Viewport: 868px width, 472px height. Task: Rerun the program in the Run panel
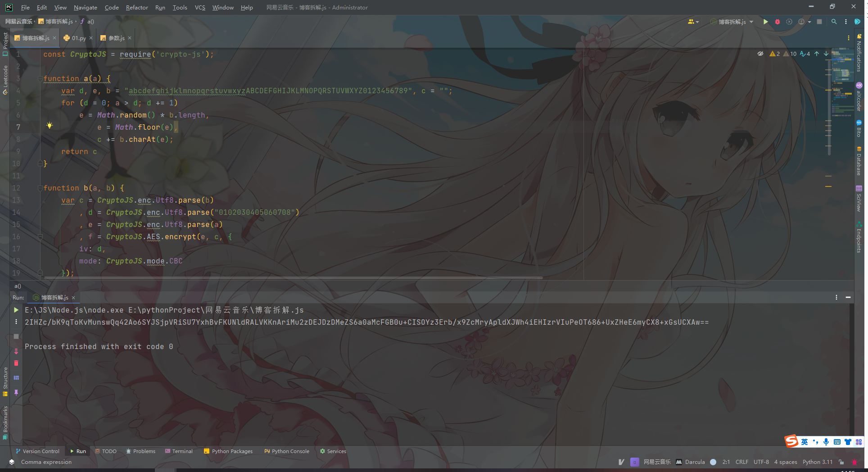(x=16, y=310)
